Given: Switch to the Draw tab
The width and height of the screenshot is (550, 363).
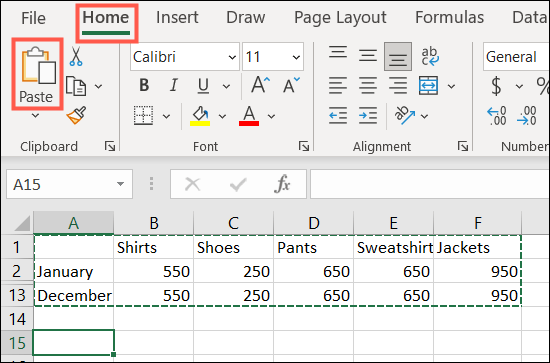Looking at the screenshot, I should point(246,17).
